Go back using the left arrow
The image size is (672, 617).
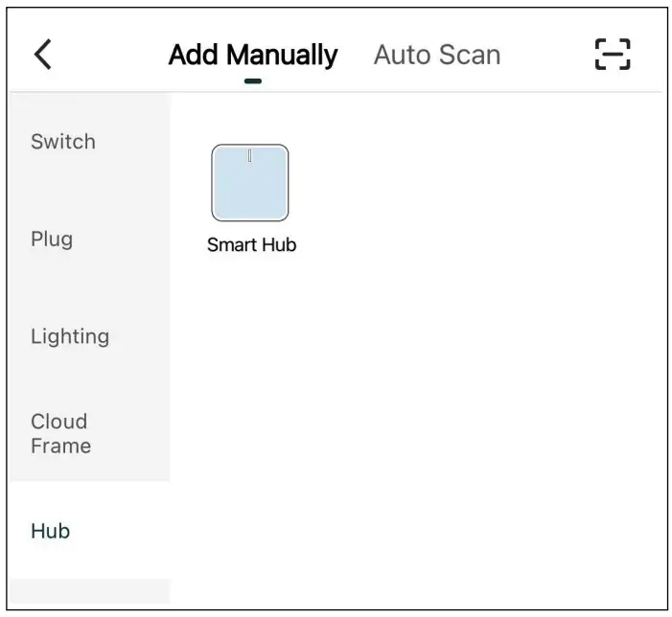43,55
